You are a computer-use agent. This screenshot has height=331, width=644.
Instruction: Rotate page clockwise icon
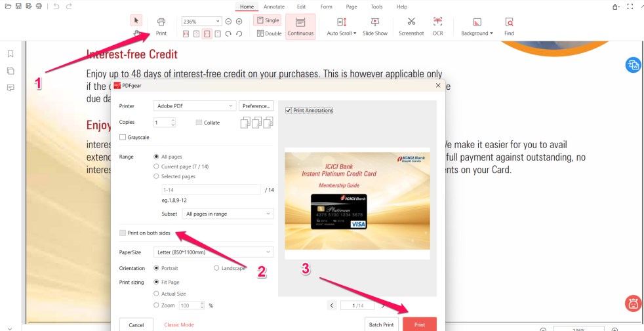pyautogui.click(x=228, y=33)
